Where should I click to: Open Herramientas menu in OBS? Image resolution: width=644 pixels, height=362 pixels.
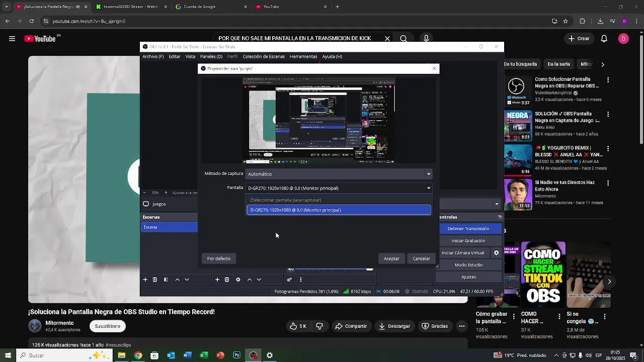[303, 57]
